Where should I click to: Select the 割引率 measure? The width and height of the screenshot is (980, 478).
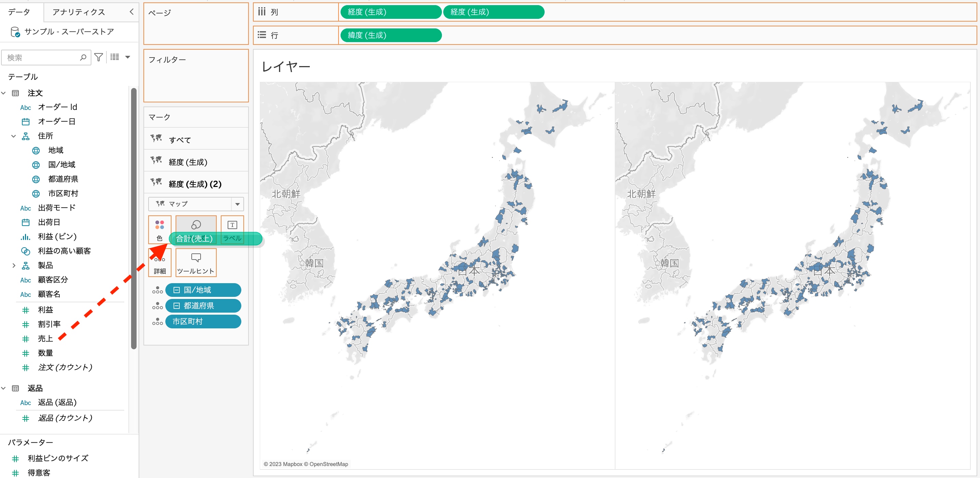click(49, 324)
